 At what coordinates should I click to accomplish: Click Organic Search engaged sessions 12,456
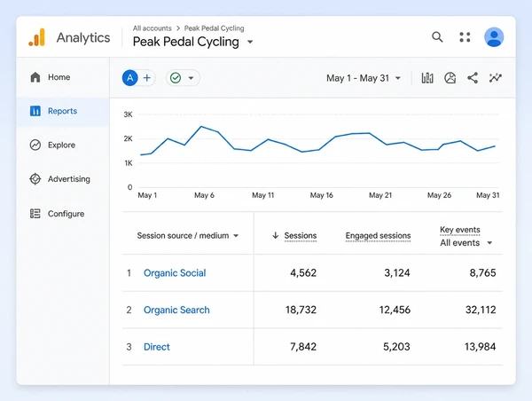[395, 310]
